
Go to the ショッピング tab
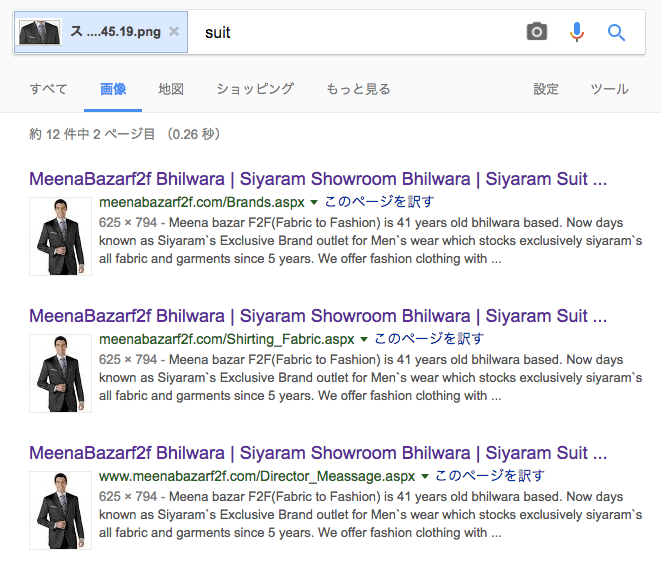[255, 89]
